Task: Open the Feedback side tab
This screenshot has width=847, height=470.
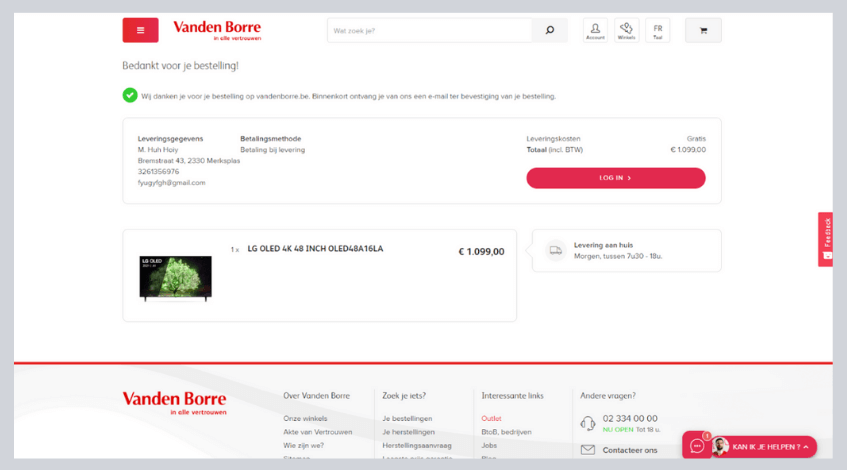Action: coord(826,239)
